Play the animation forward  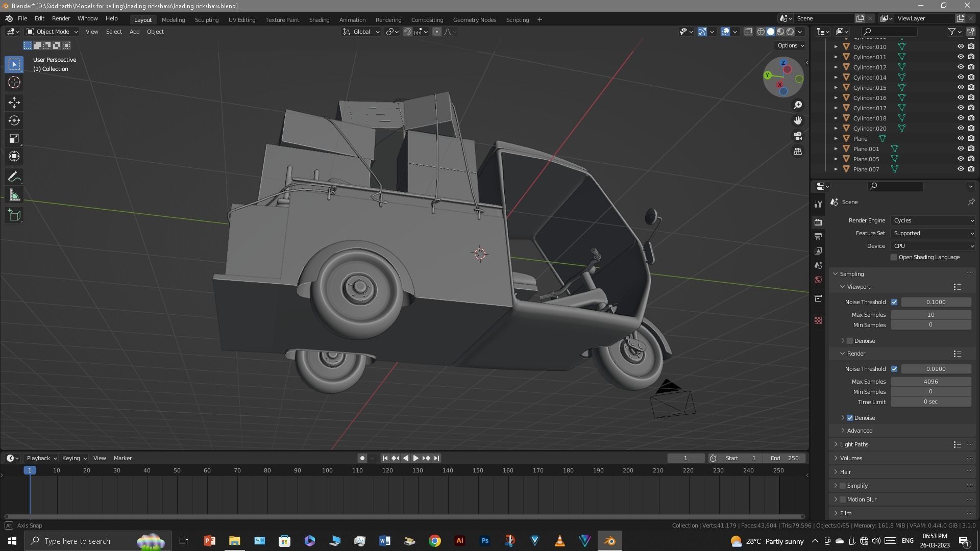pos(415,458)
